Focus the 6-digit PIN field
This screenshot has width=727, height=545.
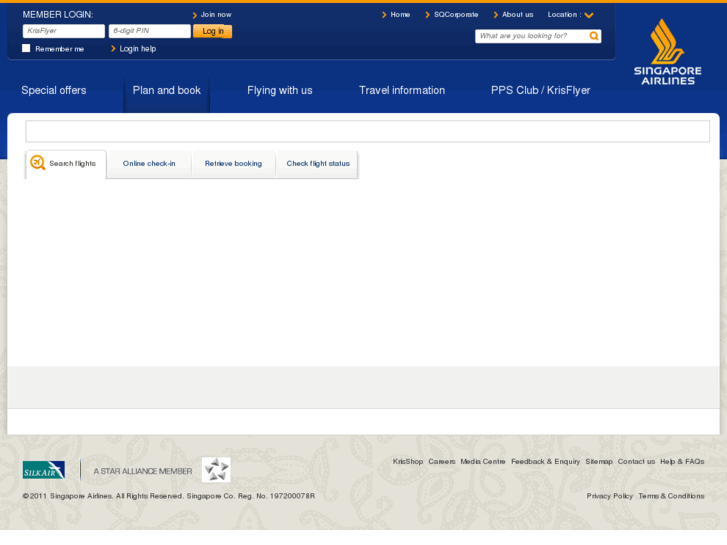(x=149, y=31)
